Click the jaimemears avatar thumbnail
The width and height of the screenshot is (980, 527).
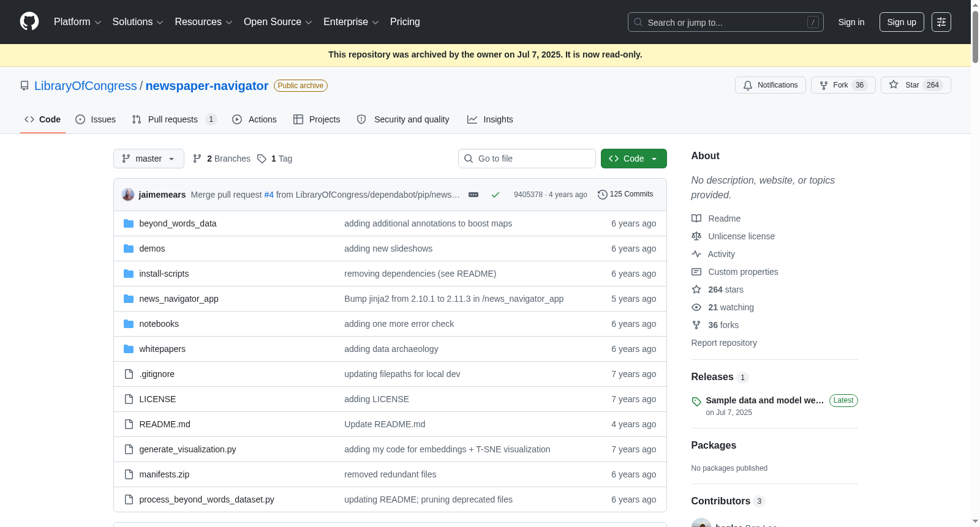pyautogui.click(x=128, y=195)
